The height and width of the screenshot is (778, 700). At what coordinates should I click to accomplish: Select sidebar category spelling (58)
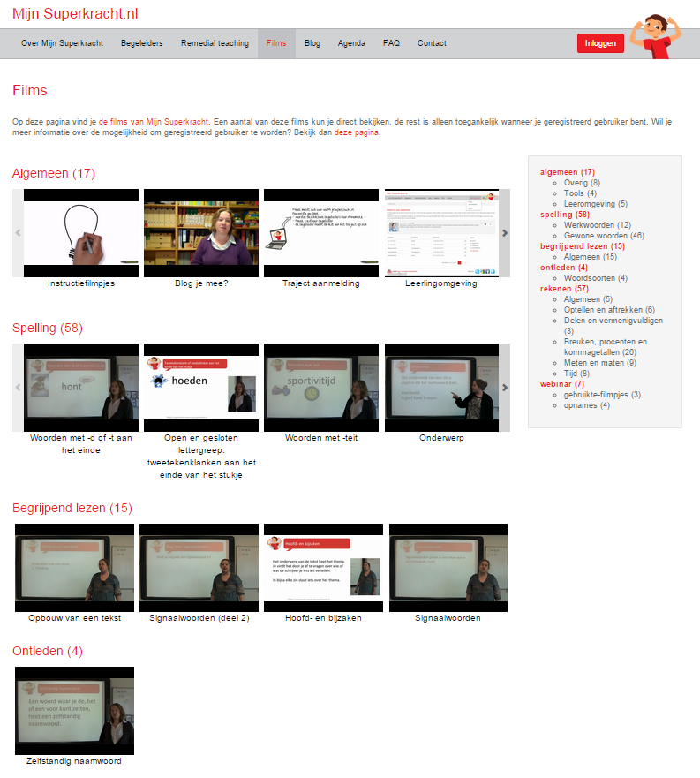565,215
